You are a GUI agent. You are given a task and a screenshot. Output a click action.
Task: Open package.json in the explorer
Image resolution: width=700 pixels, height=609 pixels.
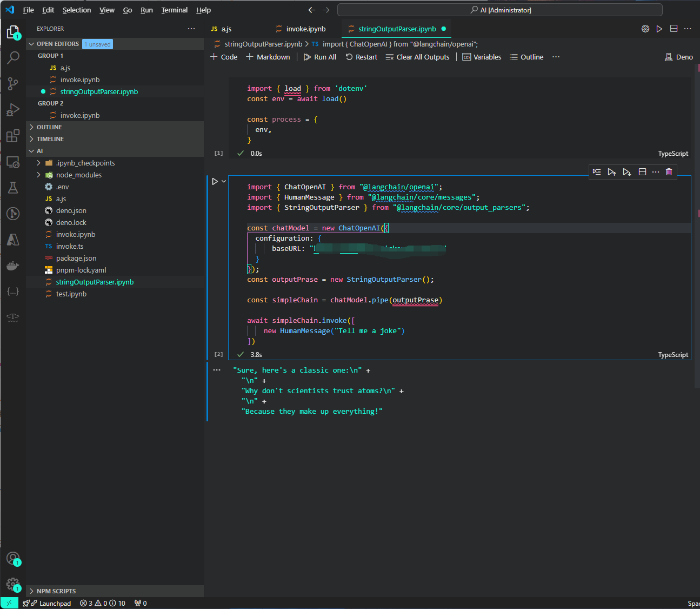click(x=115, y=258)
